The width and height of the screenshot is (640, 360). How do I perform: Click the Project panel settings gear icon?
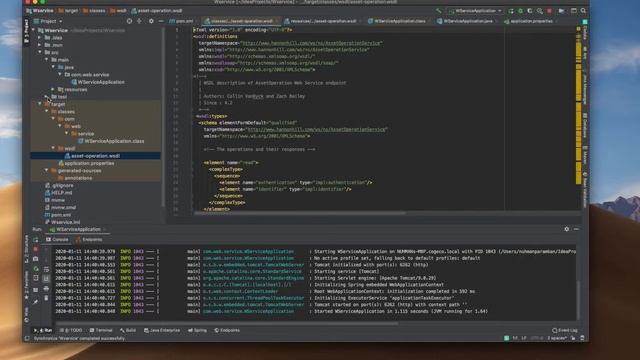click(x=151, y=21)
